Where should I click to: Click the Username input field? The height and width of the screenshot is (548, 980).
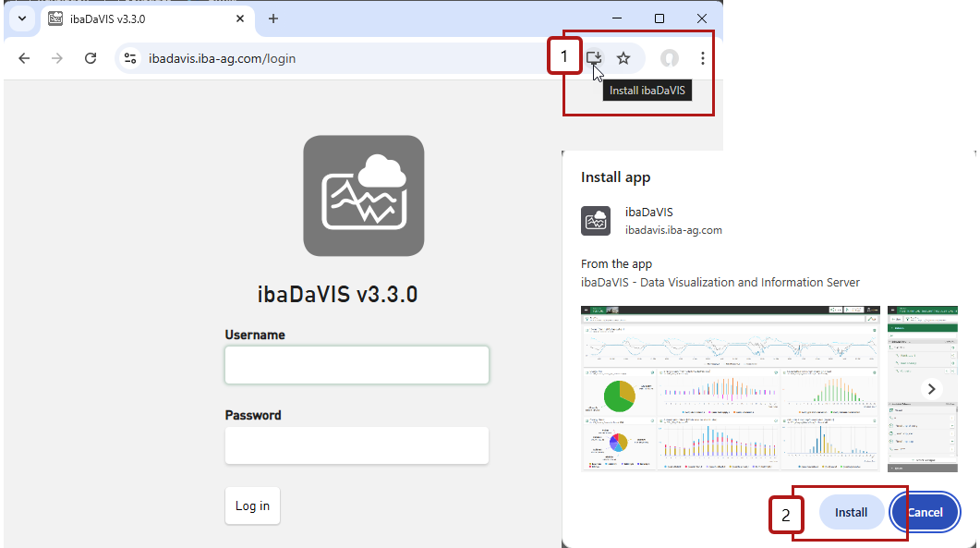coord(357,365)
